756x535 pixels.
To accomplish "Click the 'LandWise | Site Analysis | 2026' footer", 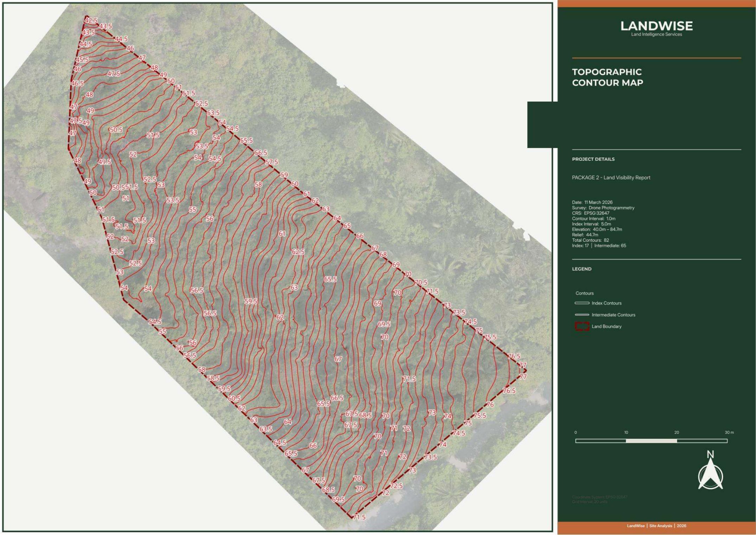I will (x=656, y=526).
